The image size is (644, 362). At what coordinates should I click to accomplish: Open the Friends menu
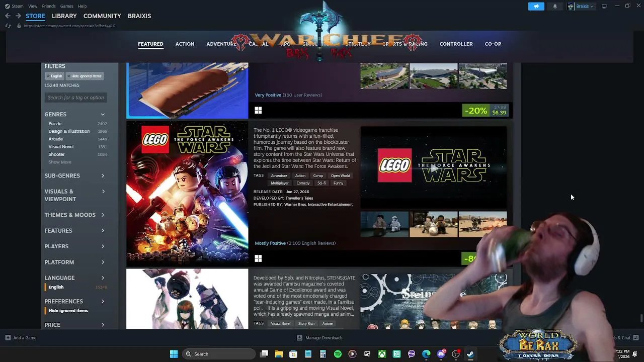pyautogui.click(x=49, y=6)
